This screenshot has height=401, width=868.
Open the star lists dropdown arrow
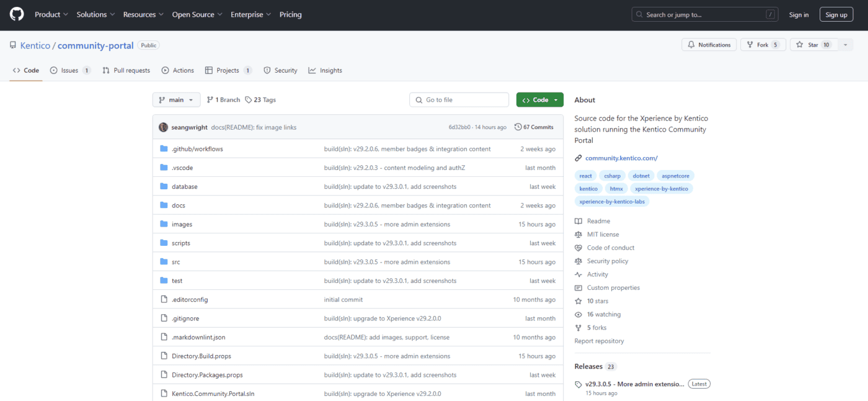point(845,45)
